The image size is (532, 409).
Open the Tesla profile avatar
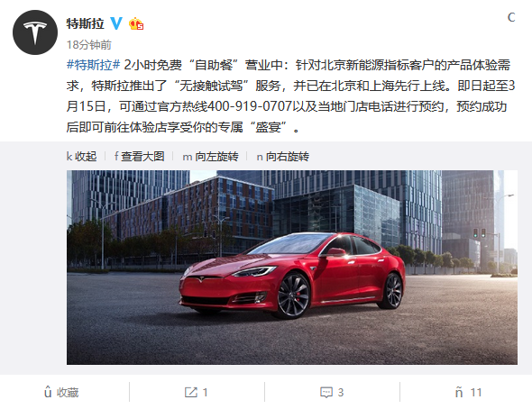[35, 32]
